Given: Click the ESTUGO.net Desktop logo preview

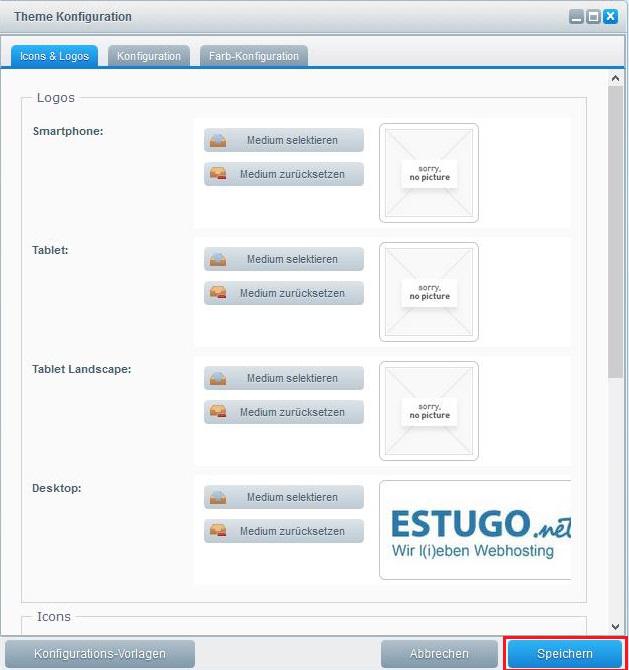Looking at the screenshot, I should (475, 530).
